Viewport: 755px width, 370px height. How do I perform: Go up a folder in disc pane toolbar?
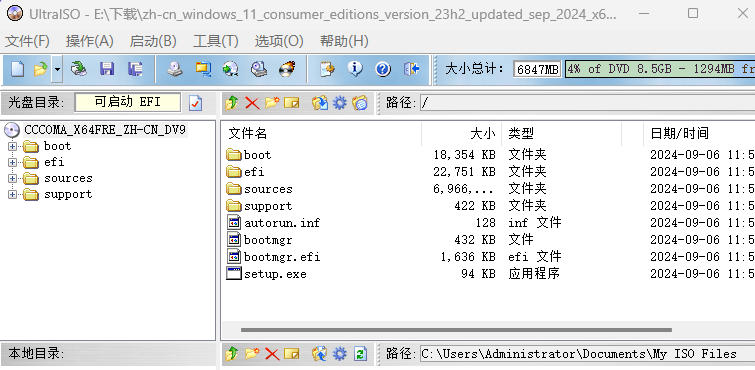[232, 103]
